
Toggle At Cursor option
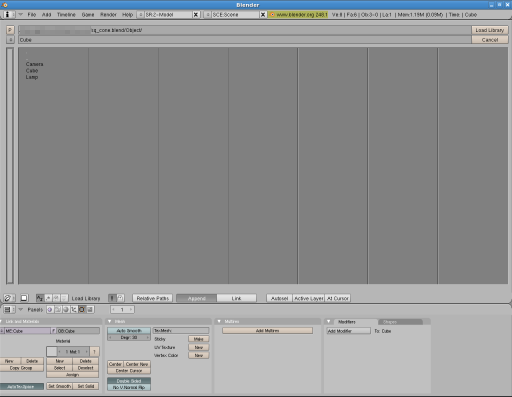click(x=338, y=298)
